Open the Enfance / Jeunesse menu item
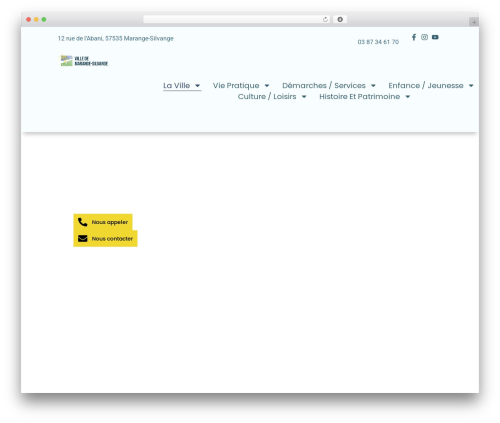Screen dimensions: 500x423 click(x=426, y=85)
